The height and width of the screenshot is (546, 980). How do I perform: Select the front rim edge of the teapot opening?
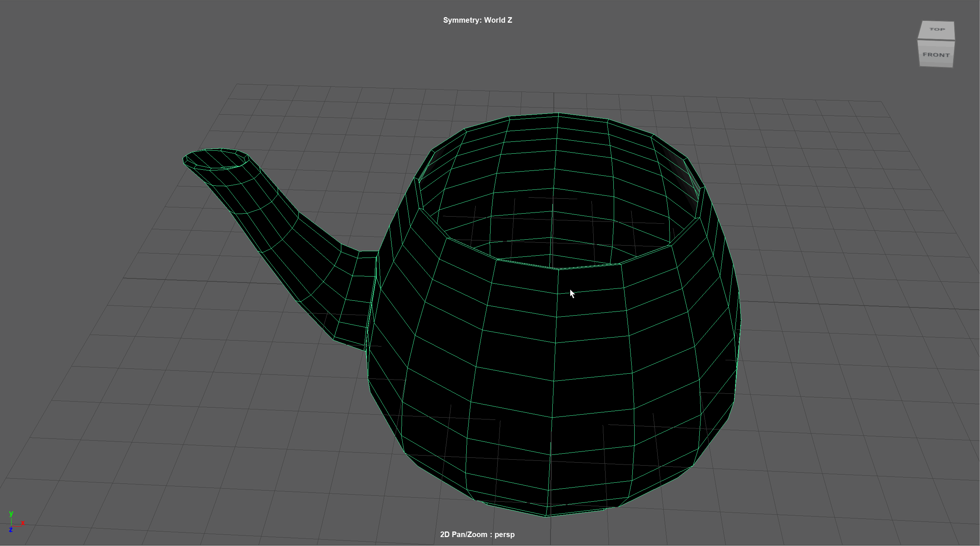pos(558,269)
